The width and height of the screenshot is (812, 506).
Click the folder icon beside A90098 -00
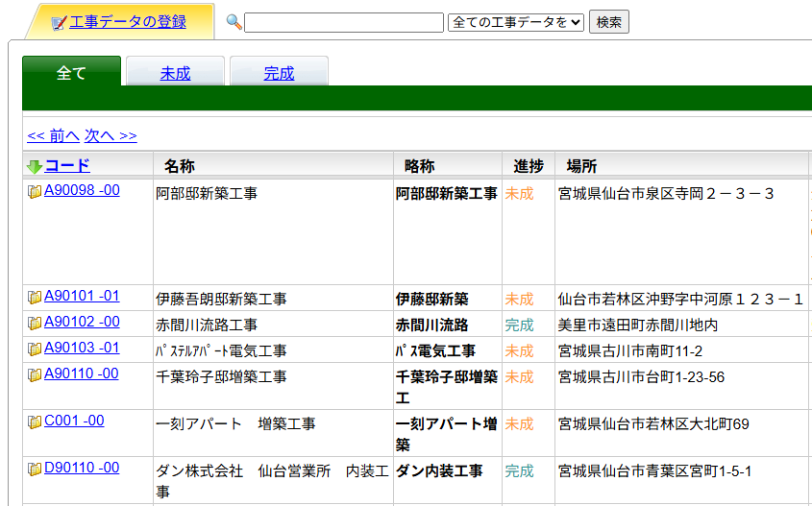click(35, 192)
